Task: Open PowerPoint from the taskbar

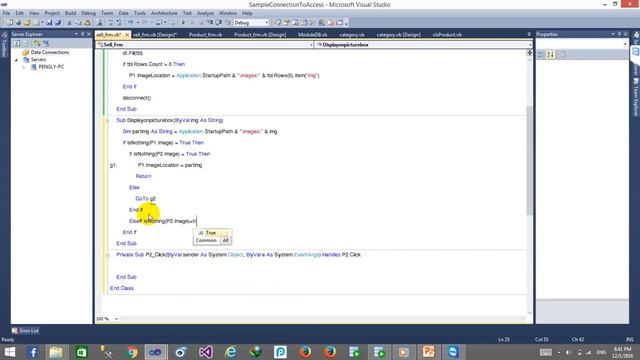Action: coord(428,352)
